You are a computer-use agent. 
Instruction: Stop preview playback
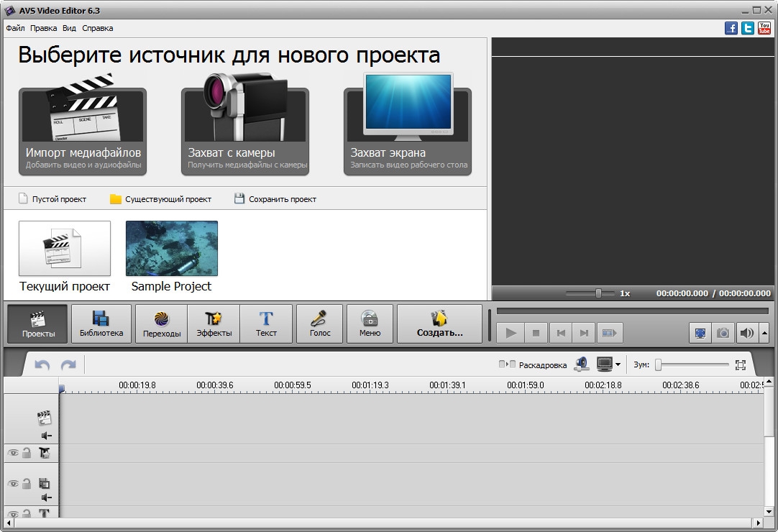pyautogui.click(x=536, y=333)
